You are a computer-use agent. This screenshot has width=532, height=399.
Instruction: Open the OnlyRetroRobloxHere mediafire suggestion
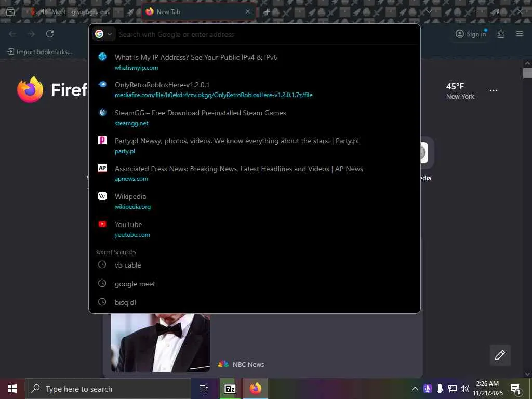pos(255,89)
